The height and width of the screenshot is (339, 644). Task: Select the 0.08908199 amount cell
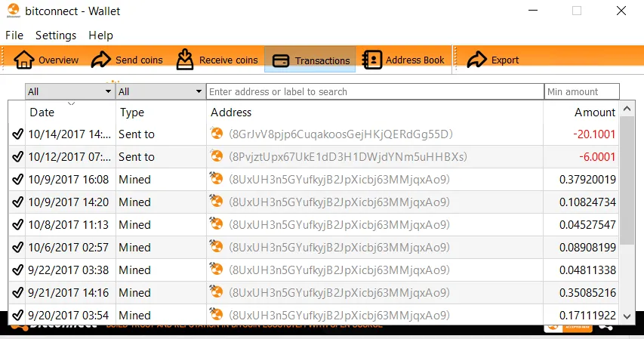click(587, 248)
